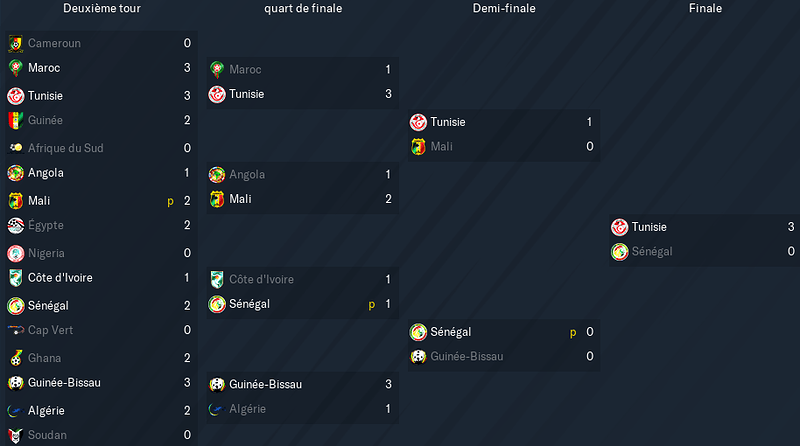Click the Finale column heading
Image resolution: width=800 pixels, height=446 pixels.
705,8
